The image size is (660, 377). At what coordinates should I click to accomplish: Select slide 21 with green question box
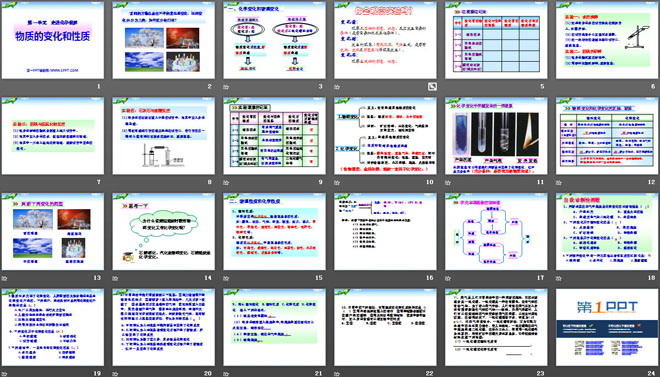(274, 327)
